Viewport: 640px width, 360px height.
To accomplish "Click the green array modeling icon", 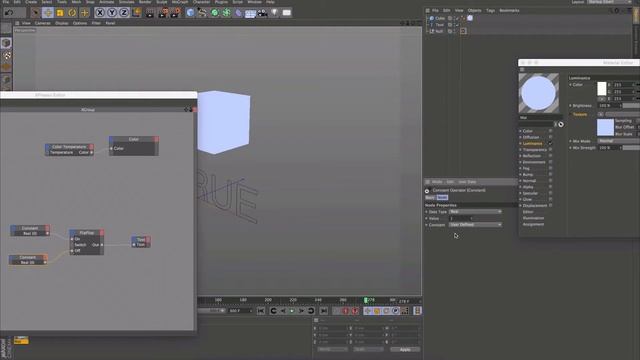I will (x=227, y=13).
